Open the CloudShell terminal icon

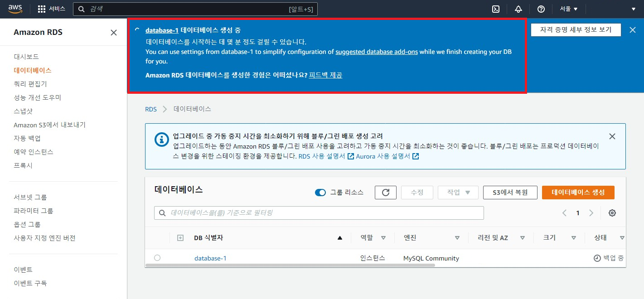(496, 9)
